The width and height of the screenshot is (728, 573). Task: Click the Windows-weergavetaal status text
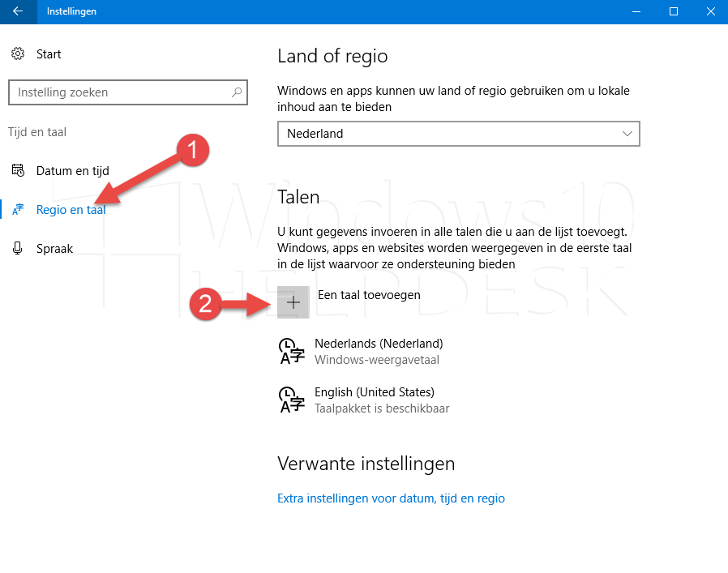point(377,360)
